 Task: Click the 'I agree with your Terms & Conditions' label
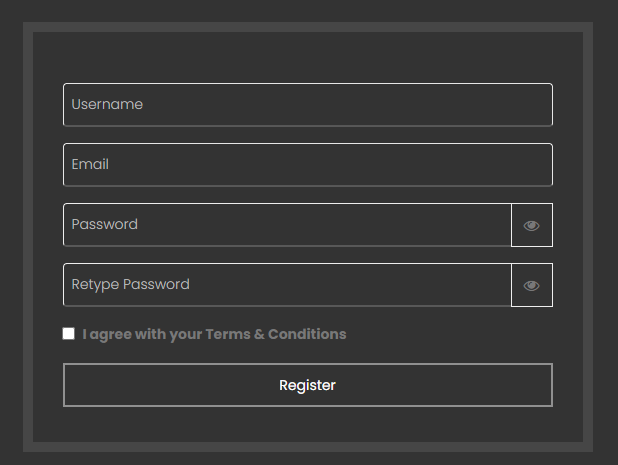(214, 334)
